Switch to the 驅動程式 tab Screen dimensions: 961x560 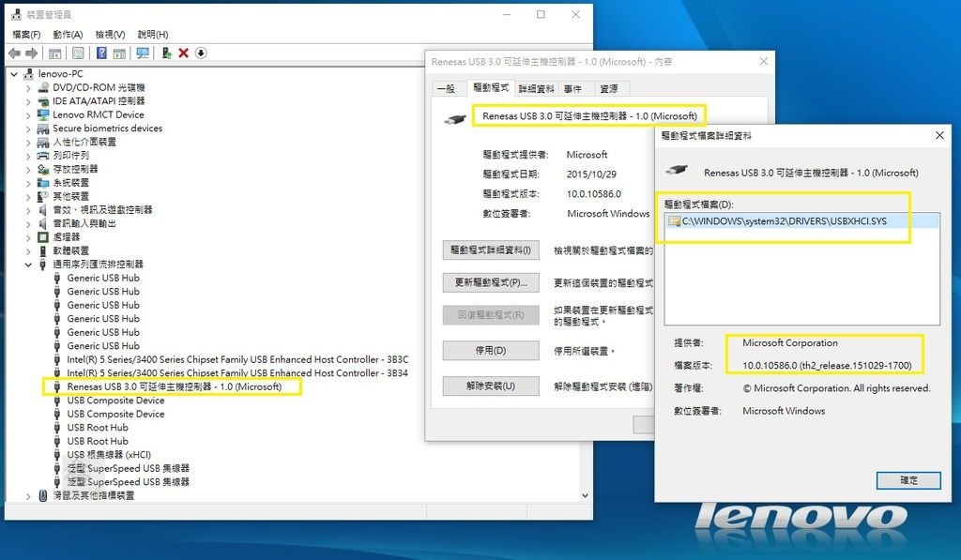(490, 87)
